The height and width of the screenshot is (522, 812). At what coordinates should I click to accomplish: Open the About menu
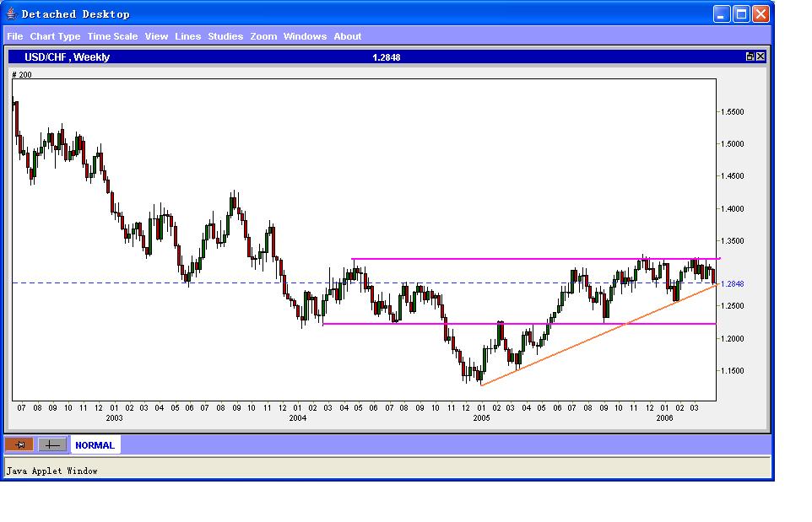click(348, 36)
